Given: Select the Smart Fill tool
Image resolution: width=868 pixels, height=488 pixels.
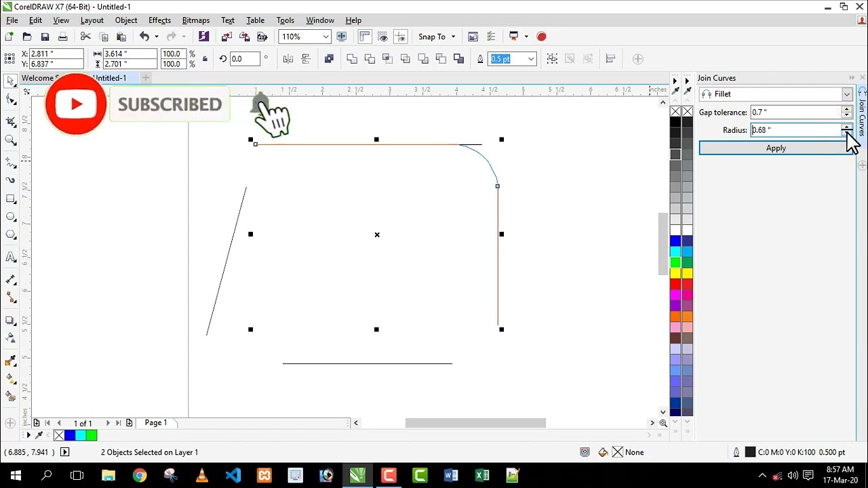Looking at the screenshot, I should click(x=11, y=396).
